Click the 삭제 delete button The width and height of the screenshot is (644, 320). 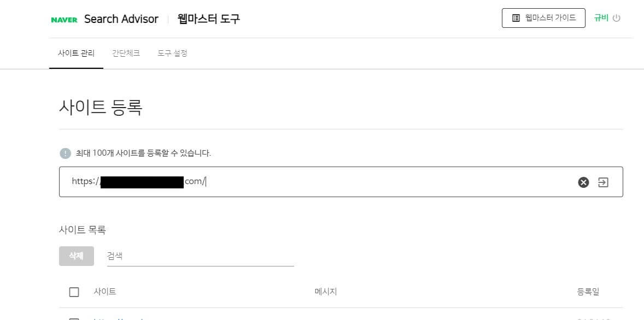pos(77,256)
